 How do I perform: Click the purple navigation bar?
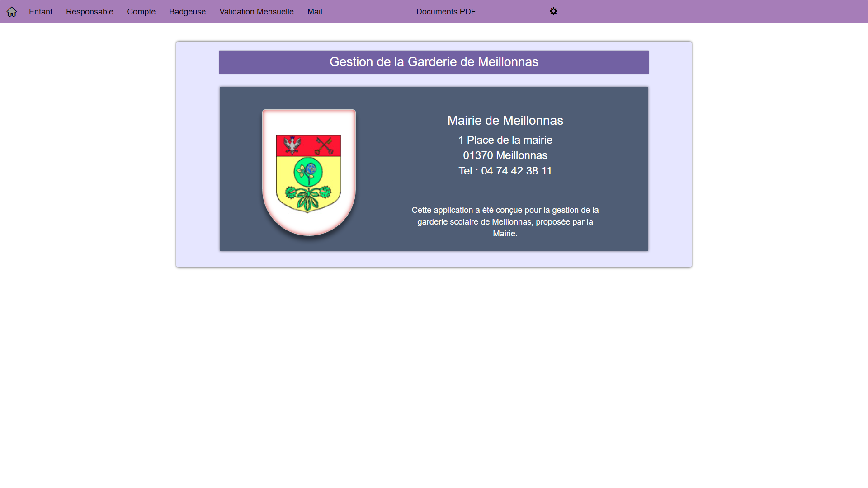(x=723, y=12)
